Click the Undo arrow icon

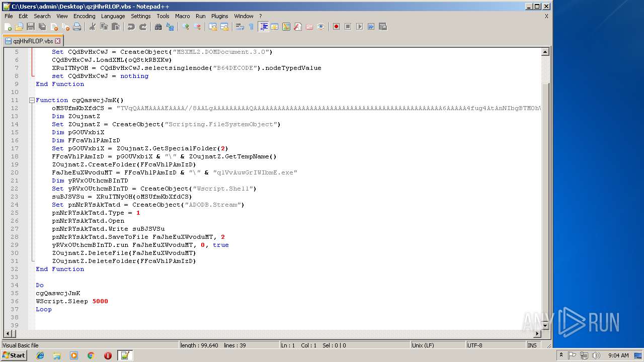[x=131, y=27]
